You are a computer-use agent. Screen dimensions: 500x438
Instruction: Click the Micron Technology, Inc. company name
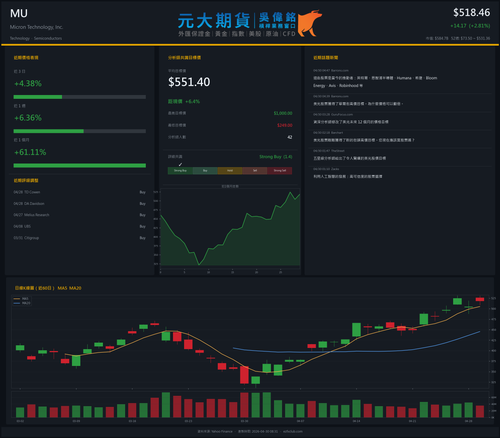coord(36,27)
